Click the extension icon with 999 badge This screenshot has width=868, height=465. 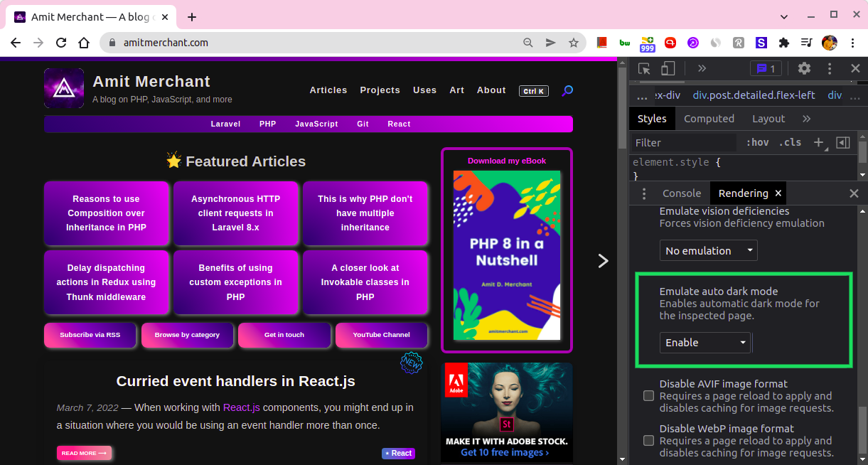648,44
